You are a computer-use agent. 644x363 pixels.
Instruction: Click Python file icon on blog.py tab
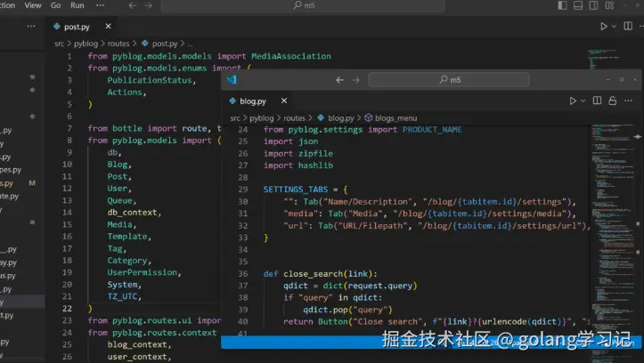[232, 101]
